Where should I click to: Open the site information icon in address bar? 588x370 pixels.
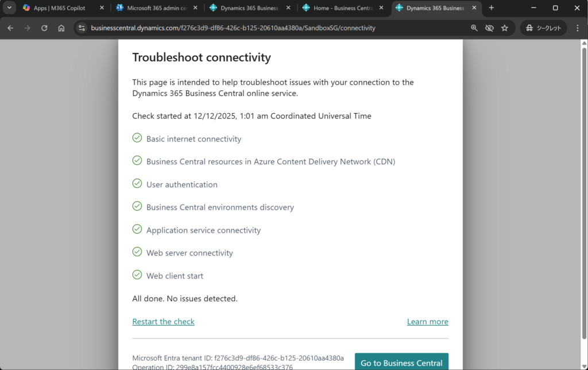point(82,28)
